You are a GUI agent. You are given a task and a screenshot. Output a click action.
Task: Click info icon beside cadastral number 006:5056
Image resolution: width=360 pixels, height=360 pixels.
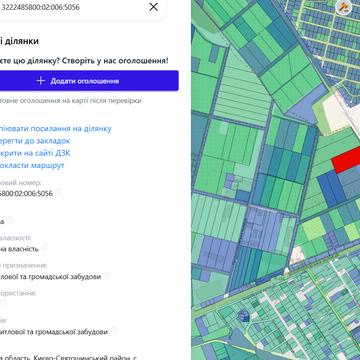(x=58, y=193)
